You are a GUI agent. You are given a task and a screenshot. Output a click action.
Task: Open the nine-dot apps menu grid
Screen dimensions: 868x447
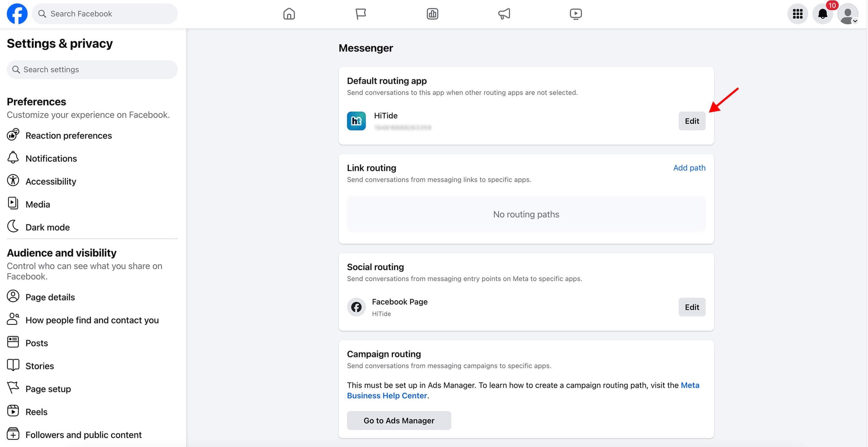coord(797,14)
